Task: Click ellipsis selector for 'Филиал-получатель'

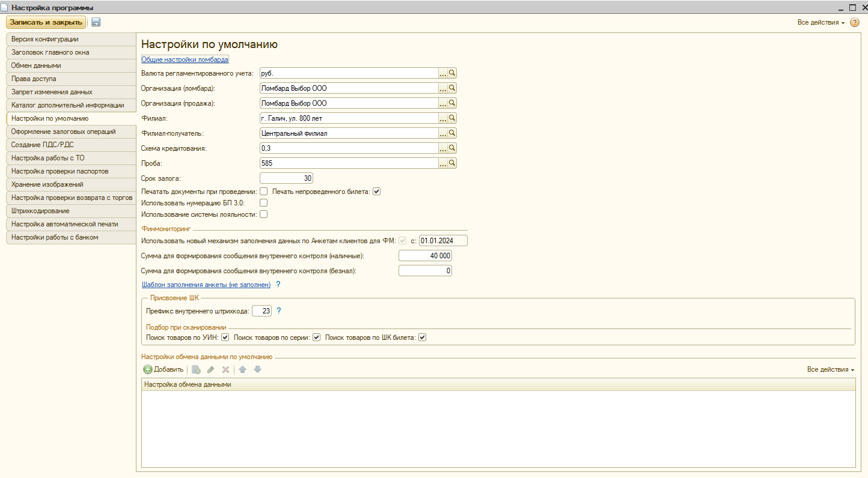Action: click(x=443, y=133)
